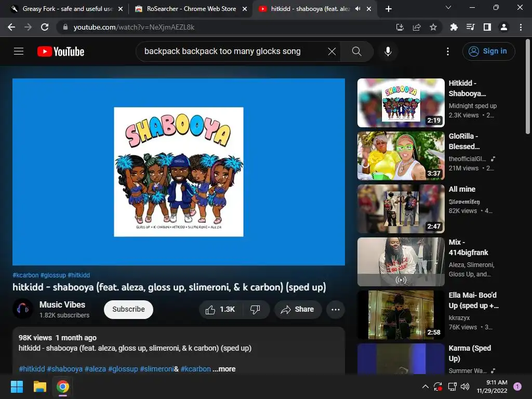Dislike the video with thumbs down
The image size is (532, 399).
[x=256, y=310]
